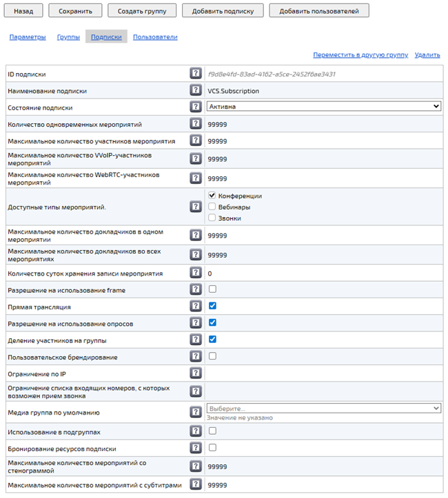The image size is (448, 498).
Task: Click value 99999 for одновременных мероприятий
Action: pyautogui.click(x=217, y=125)
